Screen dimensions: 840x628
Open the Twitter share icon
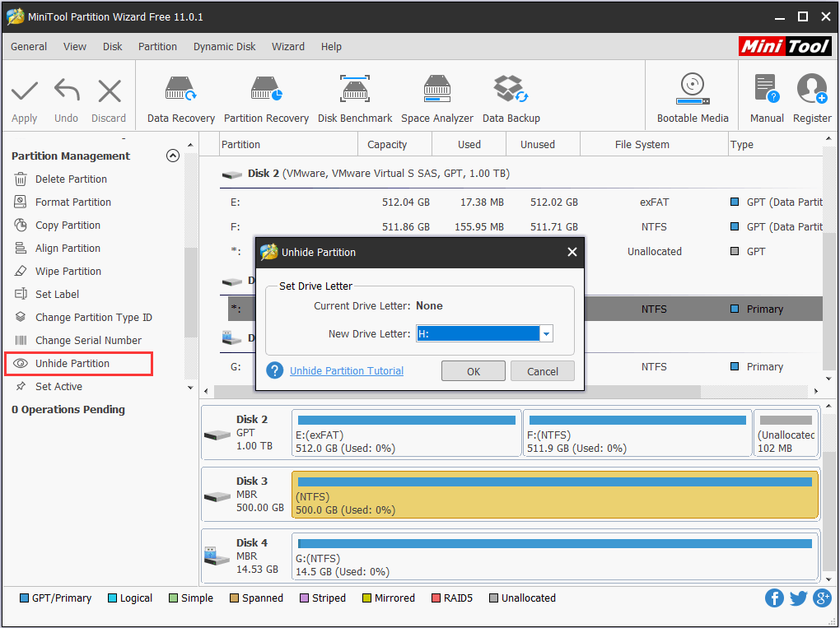click(798, 598)
